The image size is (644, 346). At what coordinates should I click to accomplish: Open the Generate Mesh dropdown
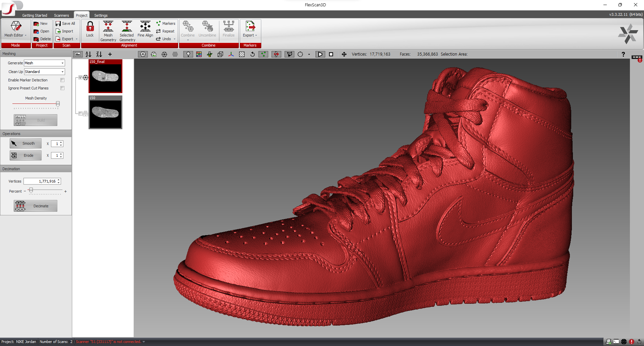pos(44,63)
